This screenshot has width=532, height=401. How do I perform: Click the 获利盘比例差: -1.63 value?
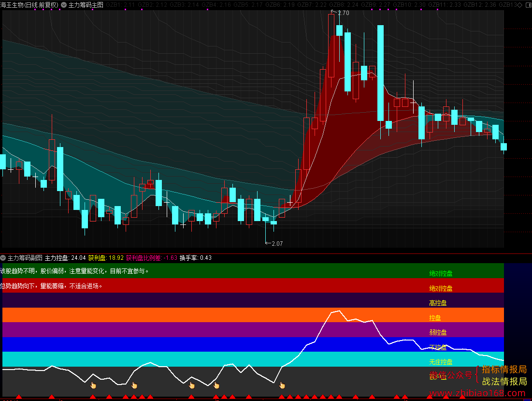pyautogui.click(x=152, y=258)
